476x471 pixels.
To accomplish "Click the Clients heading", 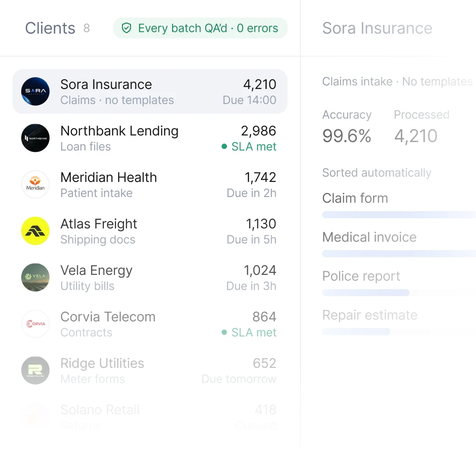I will pyautogui.click(x=50, y=28).
